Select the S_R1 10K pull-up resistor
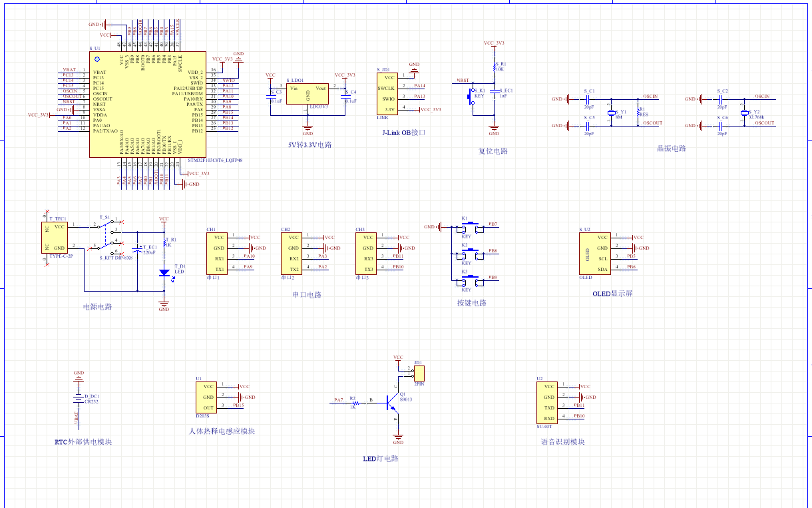Viewport: 812px width, 508px height. pyautogui.click(x=494, y=67)
